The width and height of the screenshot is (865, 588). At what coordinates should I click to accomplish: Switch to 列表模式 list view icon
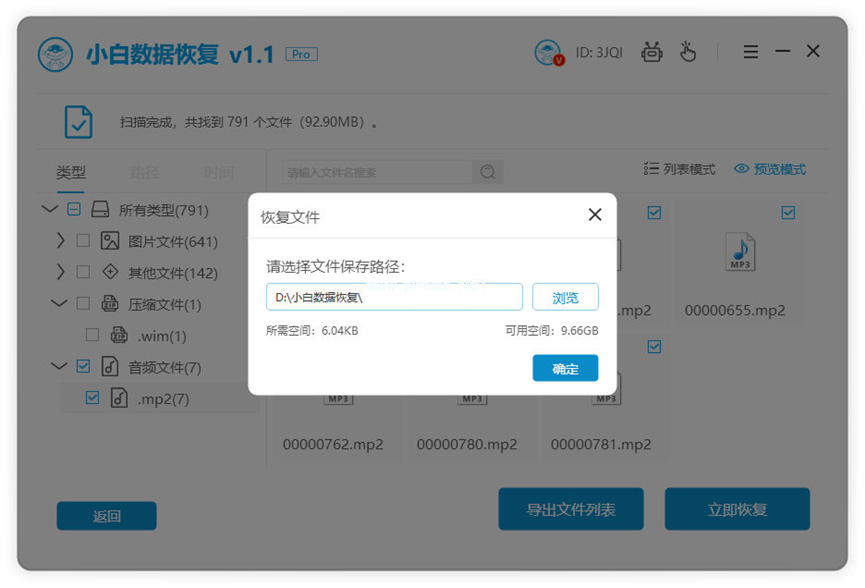(649, 169)
